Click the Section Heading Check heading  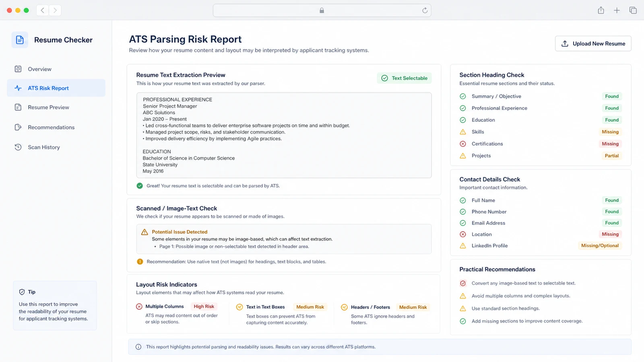tap(492, 75)
